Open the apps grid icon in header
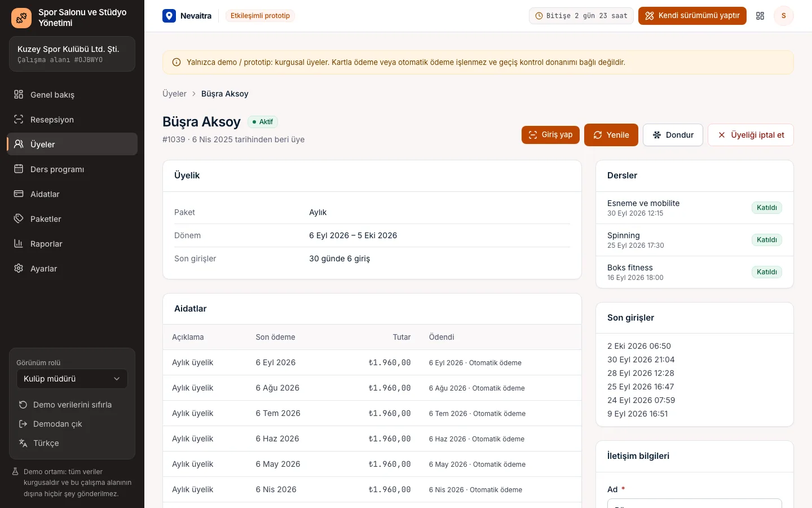 pos(760,16)
